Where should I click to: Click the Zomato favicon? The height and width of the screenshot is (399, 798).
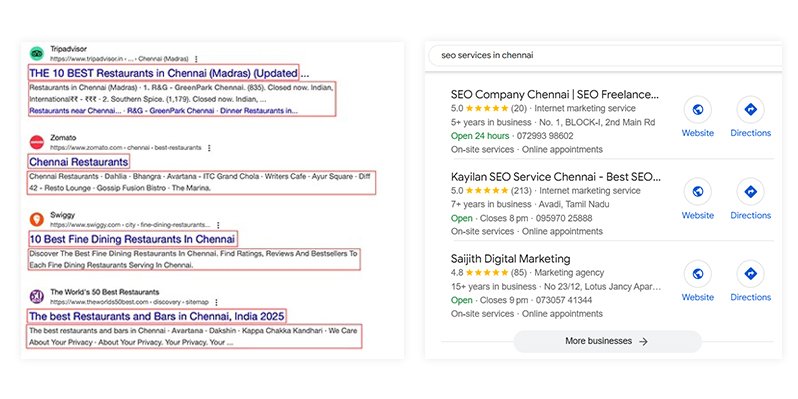pyautogui.click(x=37, y=142)
